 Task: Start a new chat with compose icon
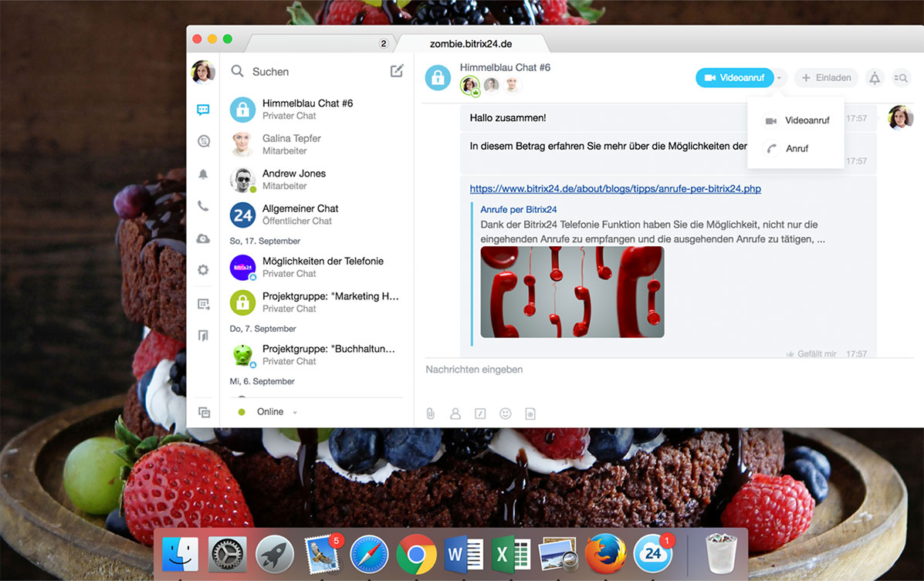click(398, 71)
